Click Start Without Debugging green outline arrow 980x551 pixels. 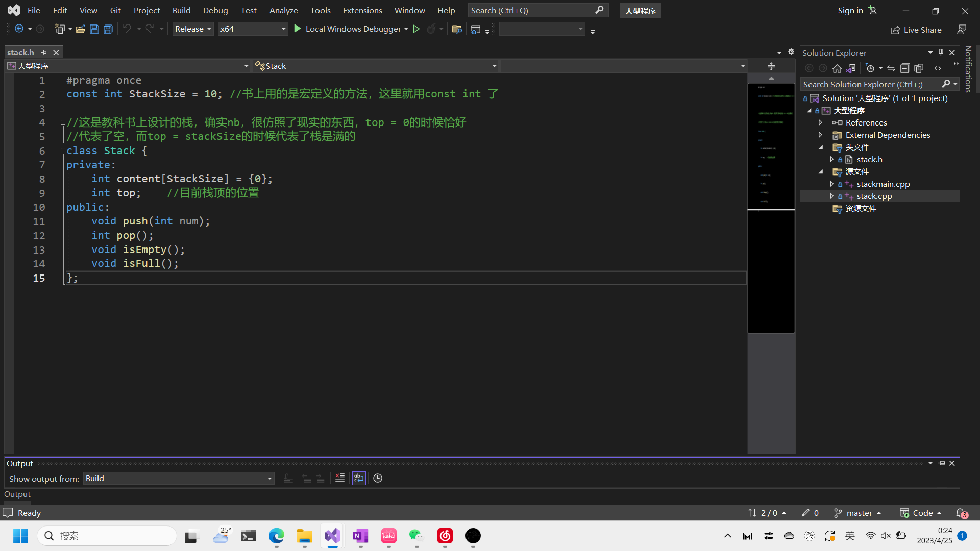coord(416,29)
